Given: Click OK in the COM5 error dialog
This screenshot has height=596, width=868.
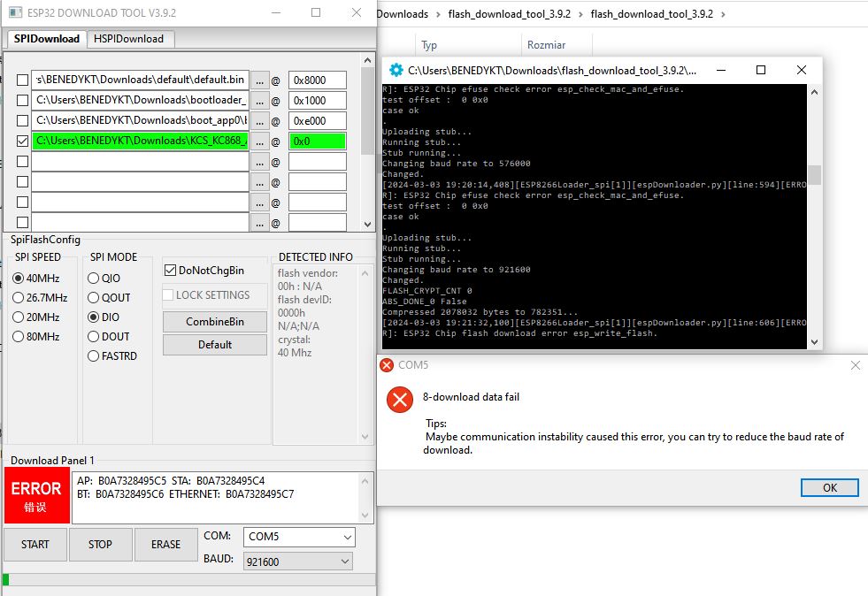Looking at the screenshot, I should 829,488.
